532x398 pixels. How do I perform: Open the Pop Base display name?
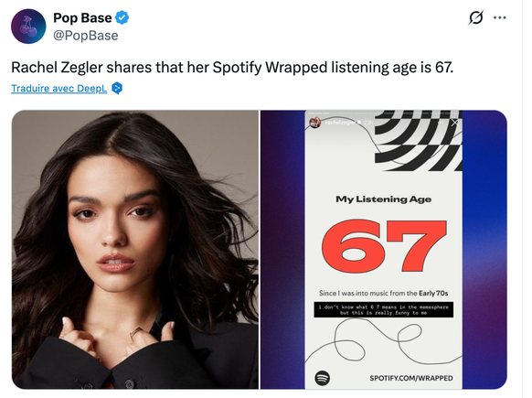tap(82, 17)
